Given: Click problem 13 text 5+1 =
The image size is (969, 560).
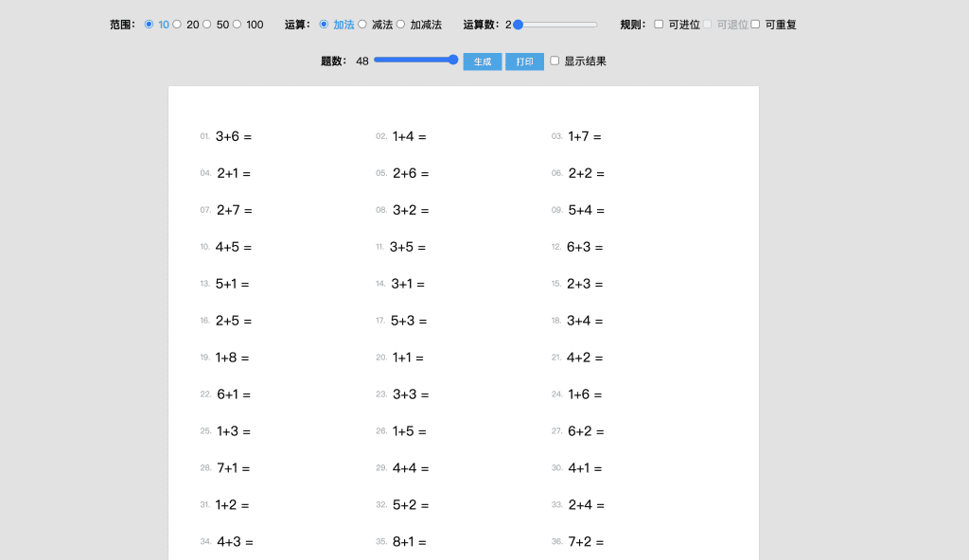Looking at the screenshot, I should [233, 285].
